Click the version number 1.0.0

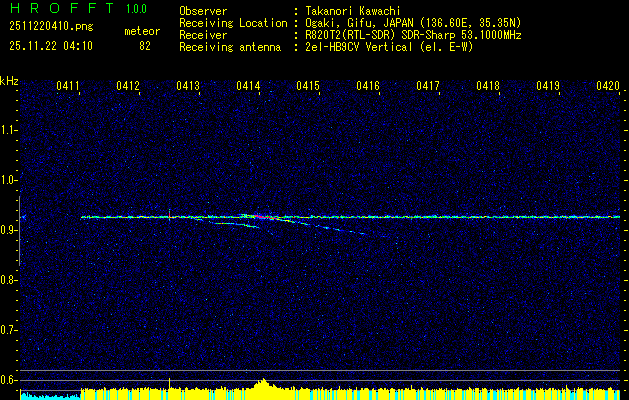136,9
